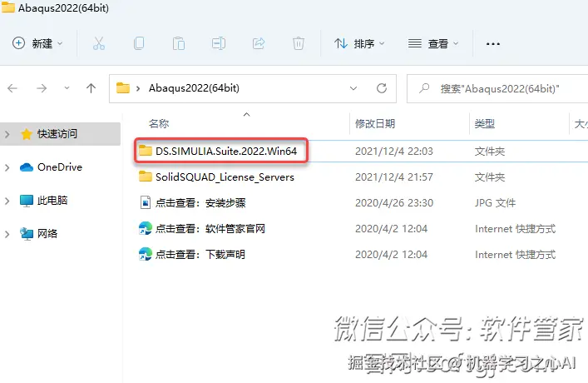
Task: Click the search magnifier icon
Action: [424, 88]
